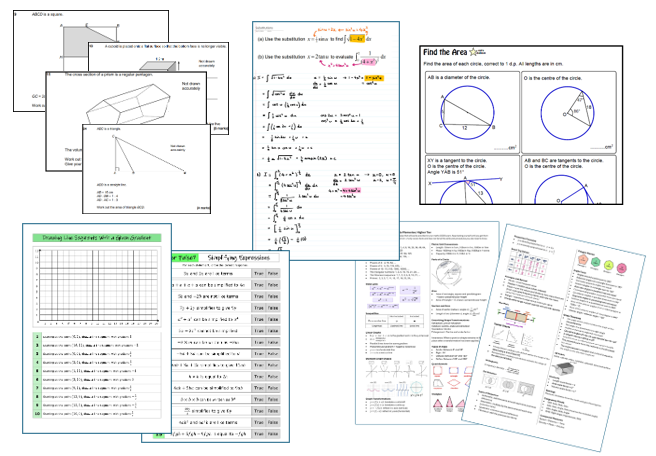Image resolution: width=656 pixels, height=456 pixels.
Task: Click False in the first Simplifying Expressions row
Action: (x=273, y=274)
